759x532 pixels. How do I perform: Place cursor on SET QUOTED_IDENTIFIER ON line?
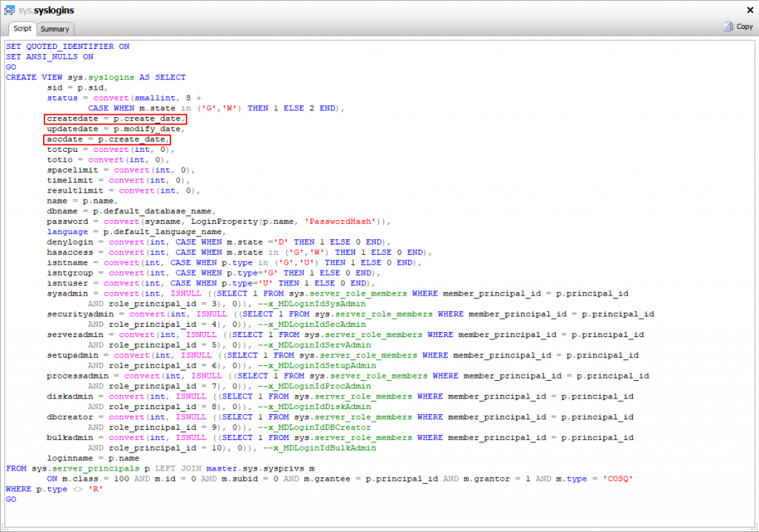(x=67, y=47)
